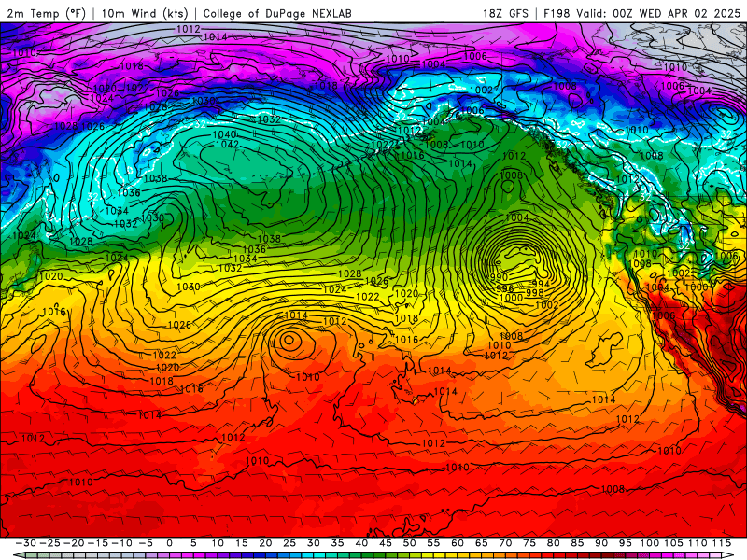The image size is (747, 560).
Task: Click the -15 value on the temperature scale
Action: [x=98, y=543]
